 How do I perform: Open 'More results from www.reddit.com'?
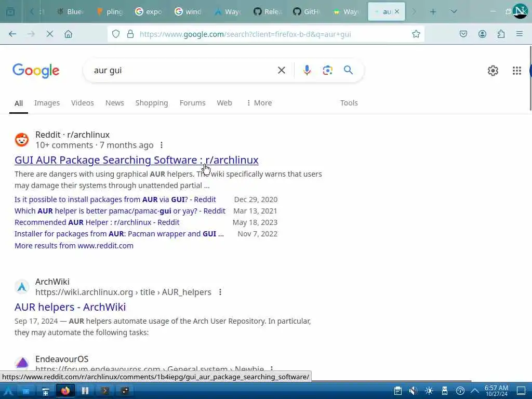pos(74,246)
